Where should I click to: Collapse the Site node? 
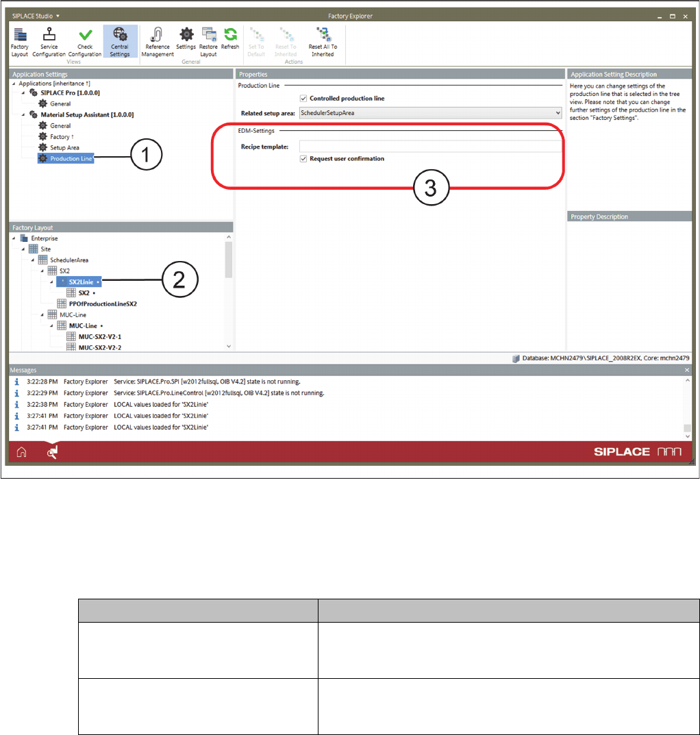point(23,249)
